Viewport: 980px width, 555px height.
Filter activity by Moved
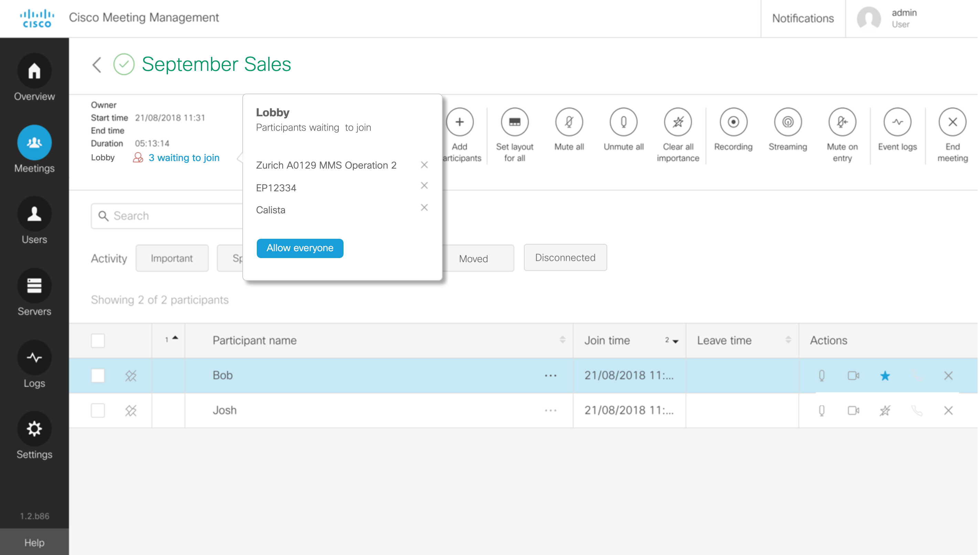[x=474, y=258]
